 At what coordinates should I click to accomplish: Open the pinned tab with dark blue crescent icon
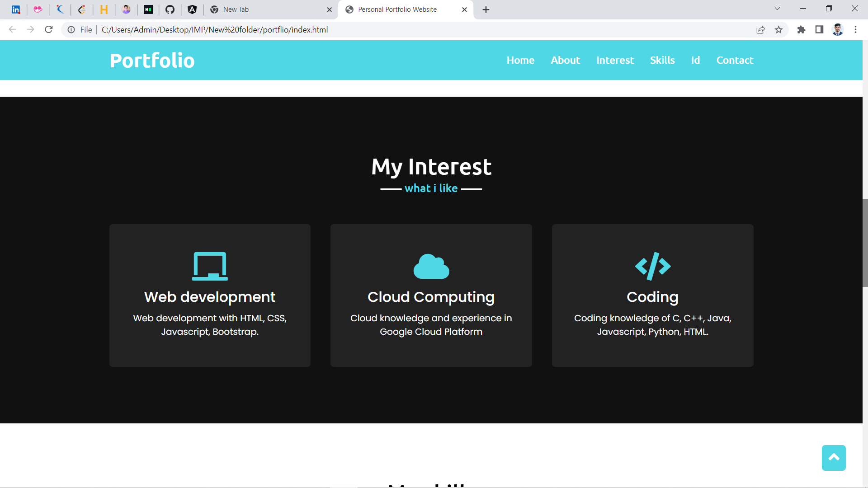pyautogui.click(x=60, y=9)
